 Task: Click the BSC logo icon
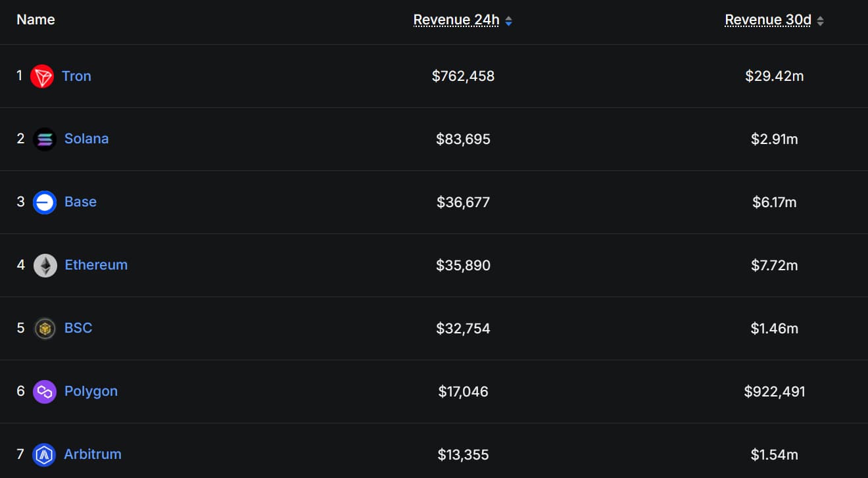tap(45, 328)
